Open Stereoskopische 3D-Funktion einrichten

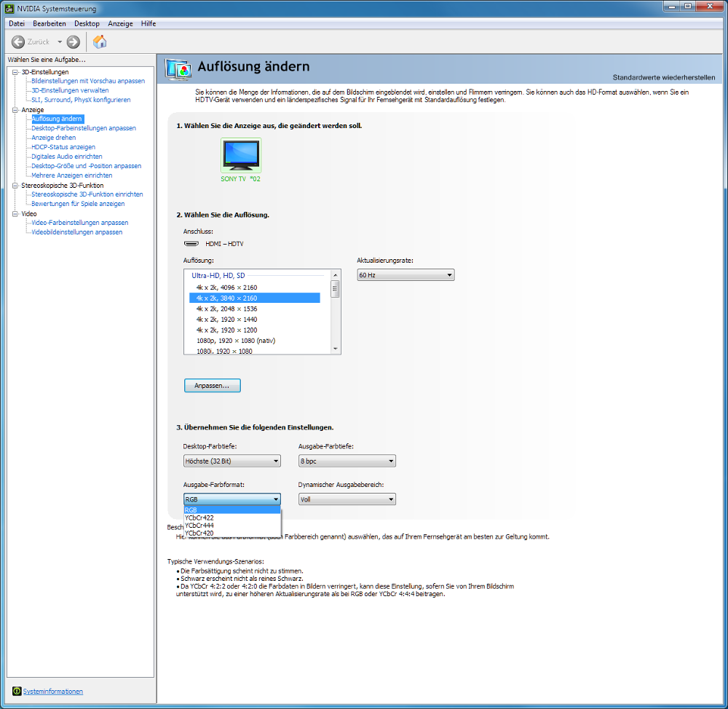(87, 194)
